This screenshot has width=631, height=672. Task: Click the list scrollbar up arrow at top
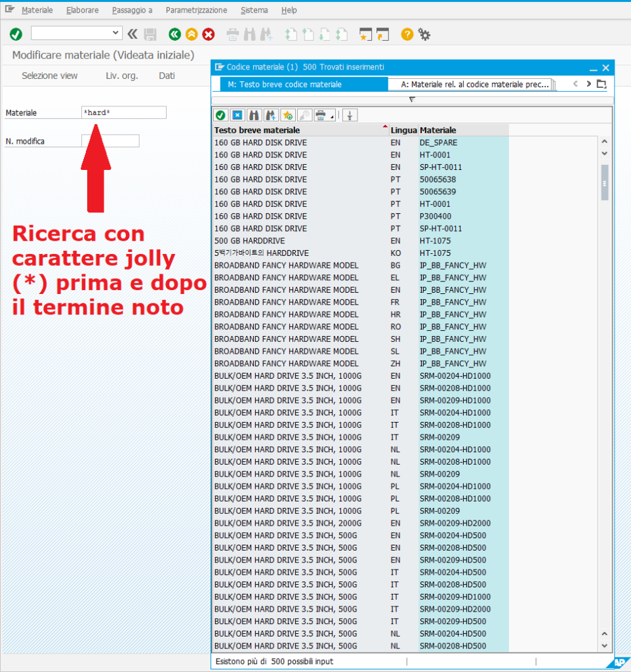(605, 142)
